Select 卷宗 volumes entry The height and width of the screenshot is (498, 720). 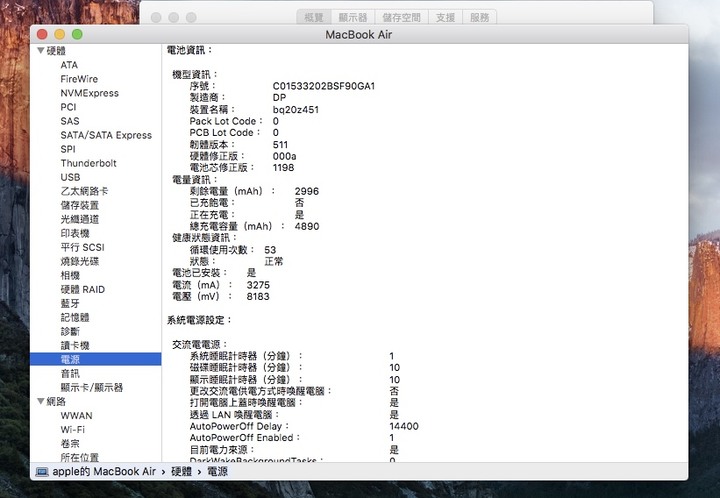(70, 444)
